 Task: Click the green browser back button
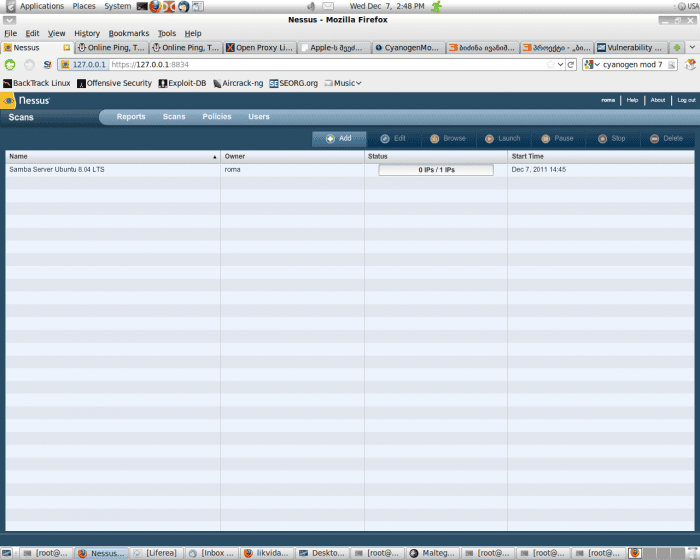tap(10, 65)
